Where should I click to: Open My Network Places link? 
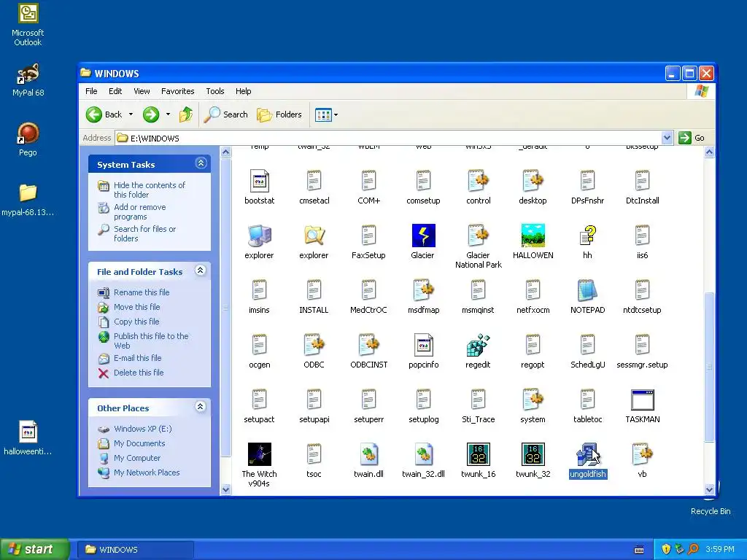point(147,472)
